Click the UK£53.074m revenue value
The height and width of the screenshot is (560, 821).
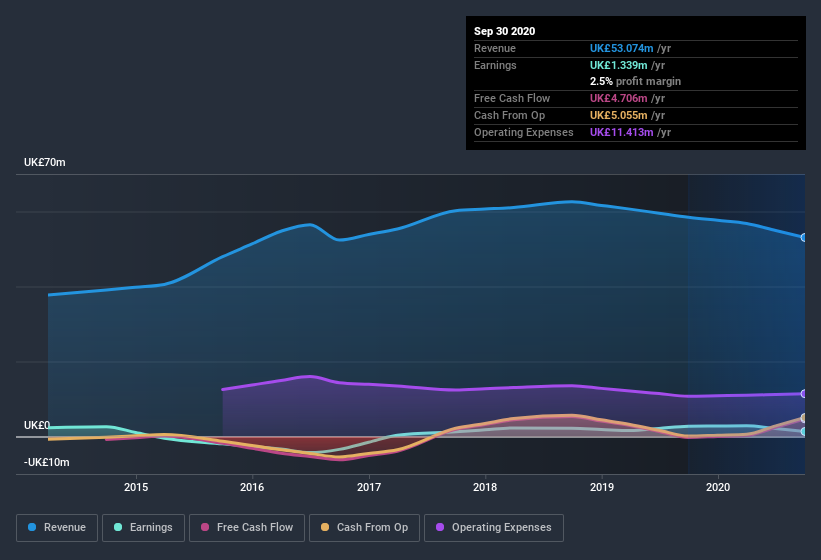[x=622, y=48]
